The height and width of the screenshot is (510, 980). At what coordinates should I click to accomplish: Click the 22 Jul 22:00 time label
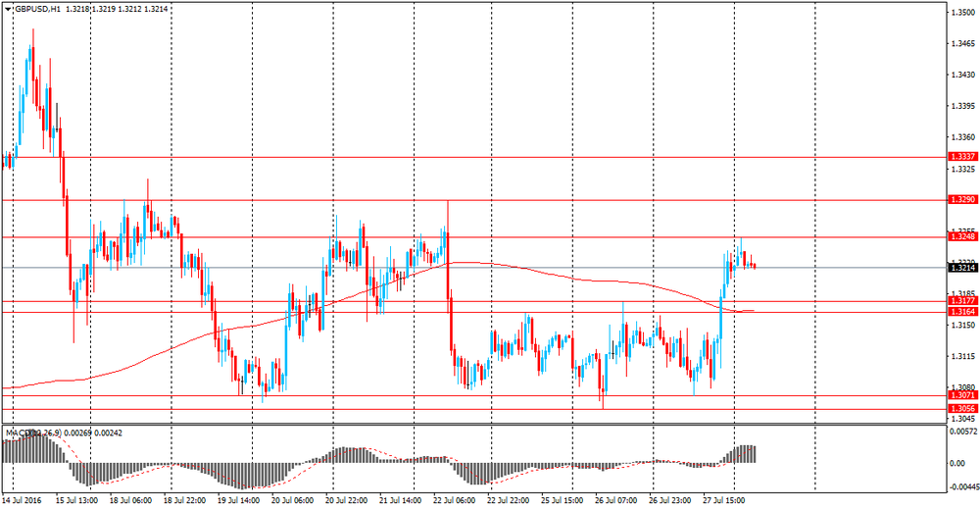click(509, 500)
